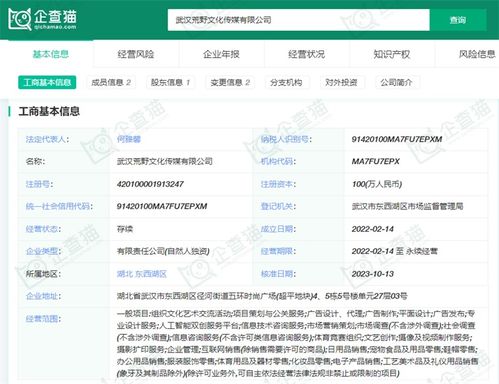Click the 经营范围 field label
The image size is (499, 384).
43,319
